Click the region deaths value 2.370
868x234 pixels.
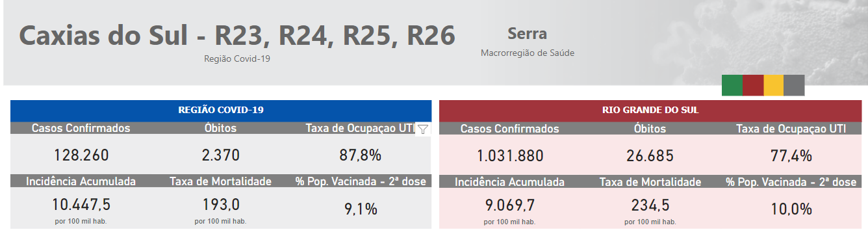pos(221,155)
